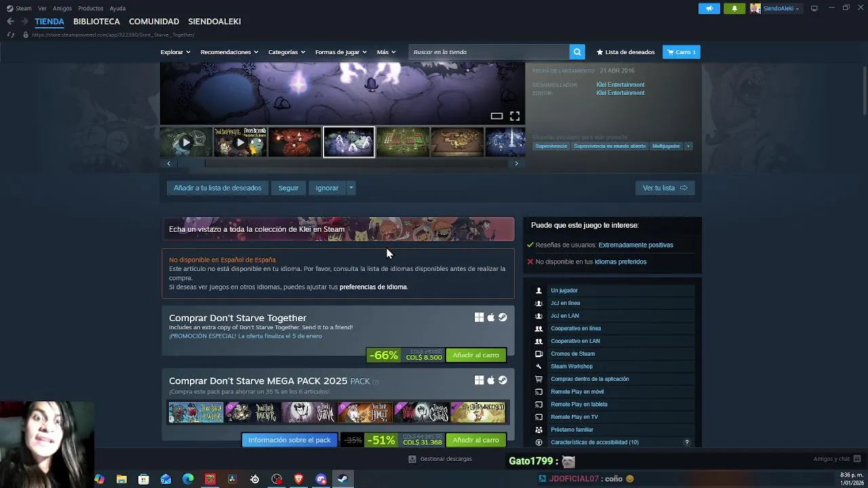
Task: Expand the Más dropdown
Action: point(386,52)
